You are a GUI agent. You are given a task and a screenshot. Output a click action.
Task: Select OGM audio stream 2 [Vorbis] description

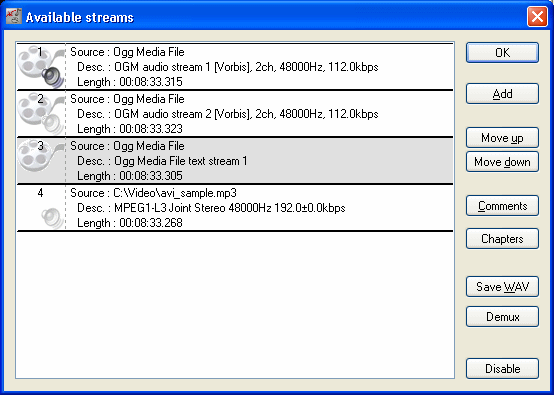[228, 114]
